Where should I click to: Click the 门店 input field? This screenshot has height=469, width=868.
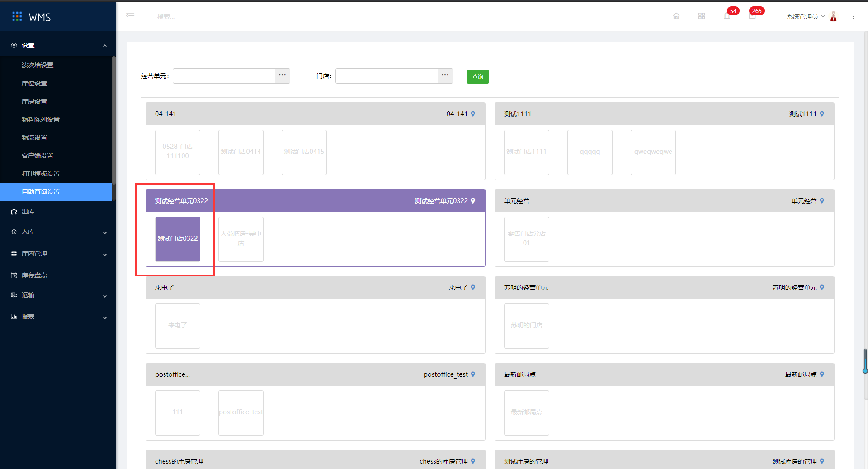387,76
